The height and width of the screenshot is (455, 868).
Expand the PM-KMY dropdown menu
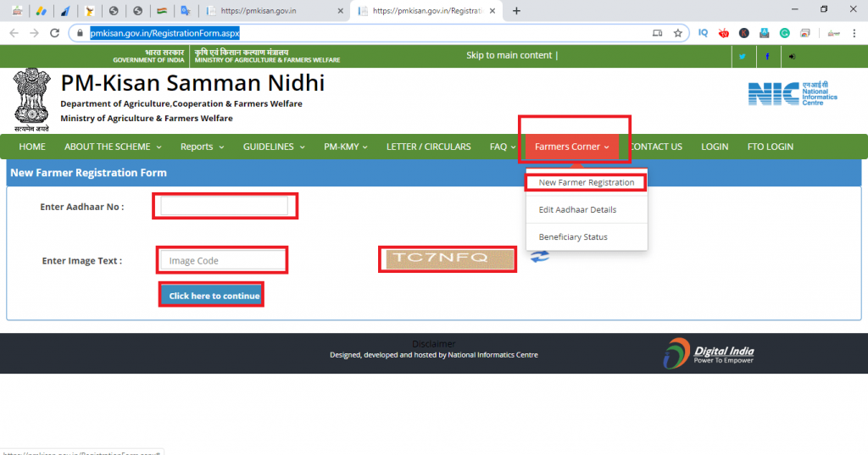[346, 147]
